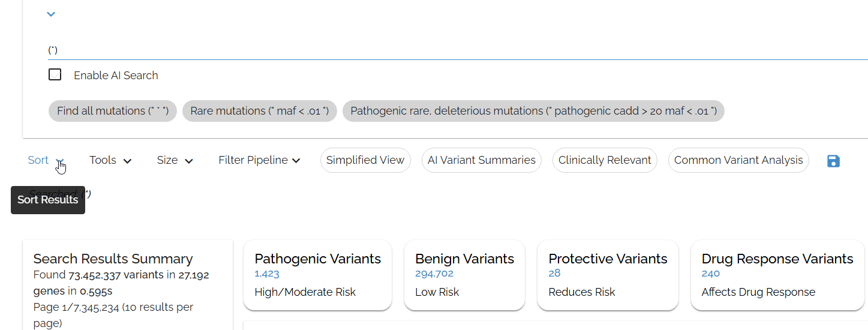Select the Clinically Relevant filter
This screenshot has height=330, width=868.
[x=605, y=160]
